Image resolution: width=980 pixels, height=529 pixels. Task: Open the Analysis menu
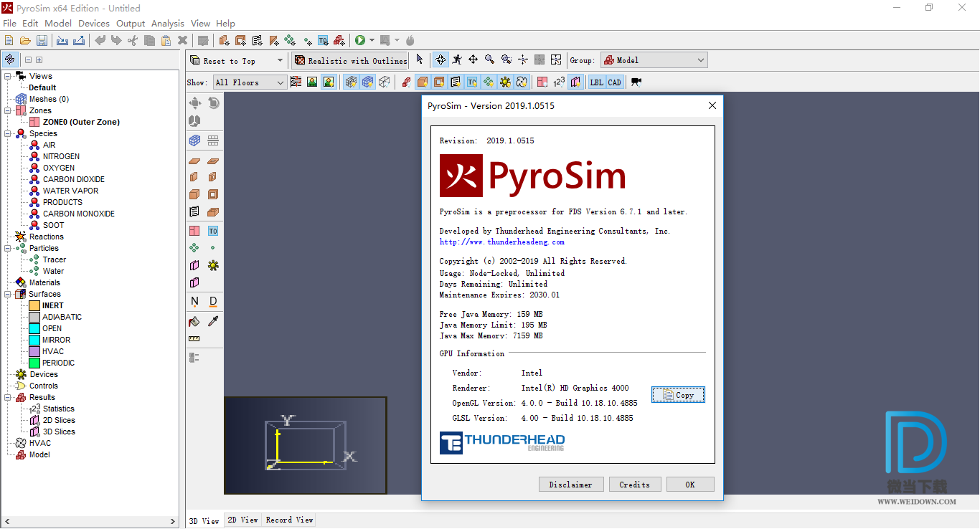tap(168, 24)
